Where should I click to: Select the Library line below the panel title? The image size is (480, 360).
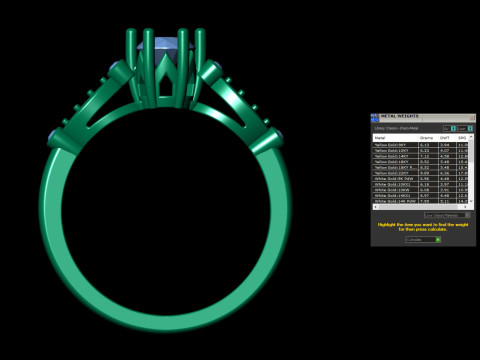pyautogui.click(x=396, y=128)
